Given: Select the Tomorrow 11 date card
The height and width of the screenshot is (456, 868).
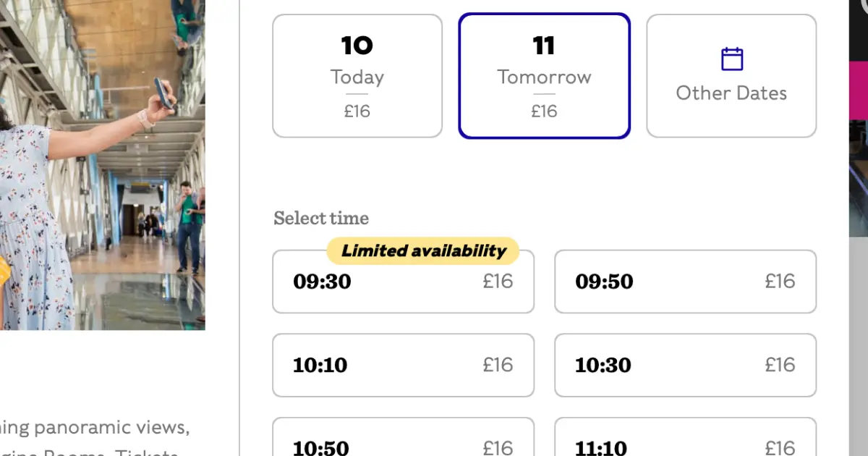Looking at the screenshot, I should tap(544, 76).
